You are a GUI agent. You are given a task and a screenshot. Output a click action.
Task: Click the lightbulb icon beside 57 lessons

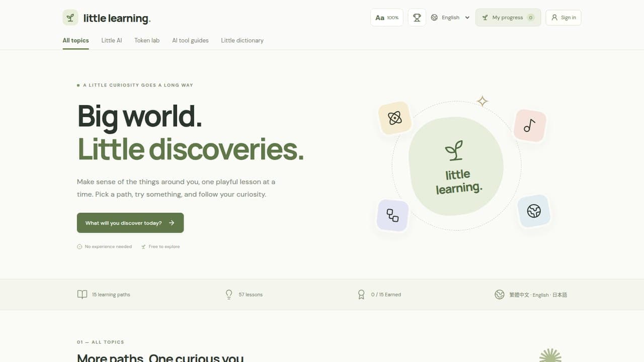tap(229, 295)
